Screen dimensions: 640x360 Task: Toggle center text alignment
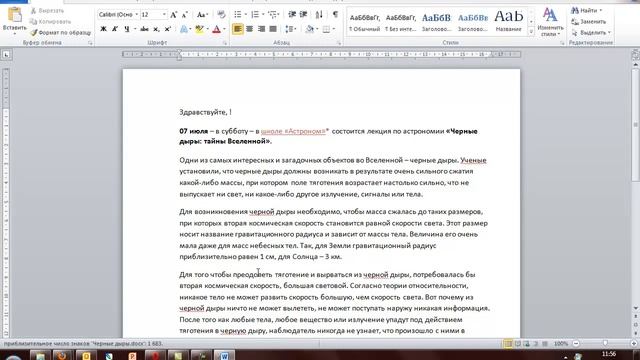(x=249, y=29)
